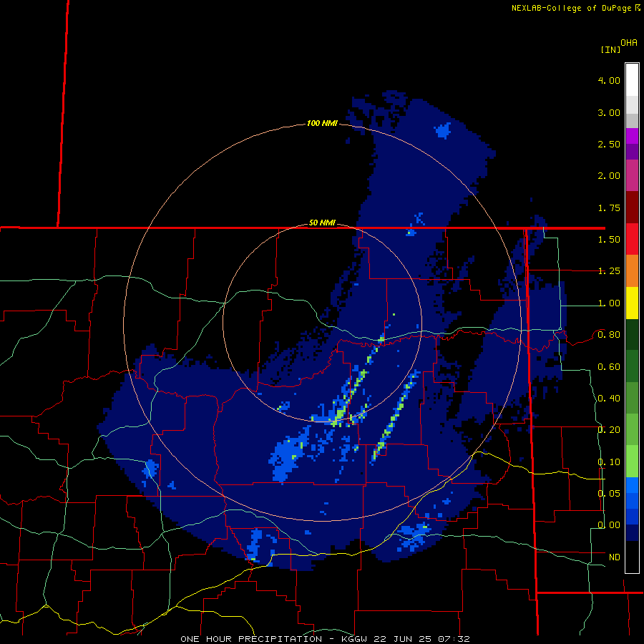The image size is (644, 644).
Task: Select the 2.50 legend value
Action: (609, 144)
